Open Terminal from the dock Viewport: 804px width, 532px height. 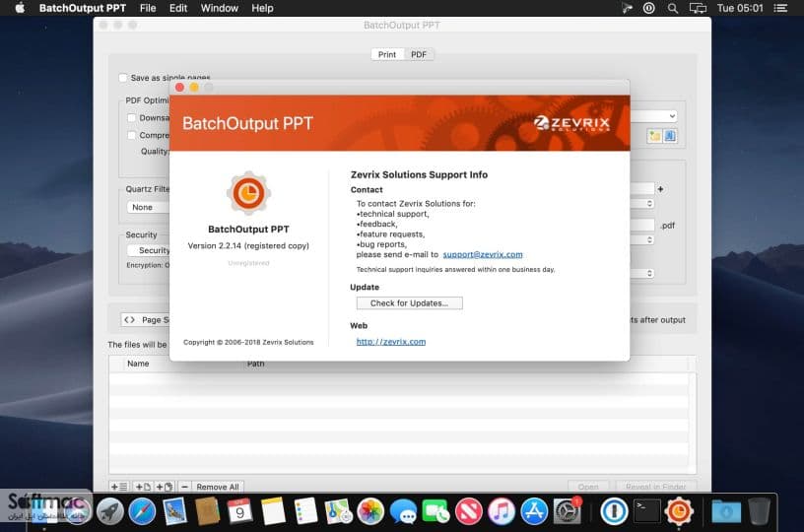pyautogui.click(x=646, y=511)
